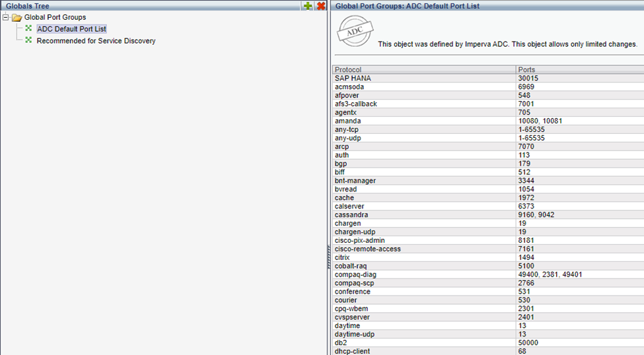Select the afpover protocol row
Viewport: 644px width, 355px height.
click(x=488, y=95)
